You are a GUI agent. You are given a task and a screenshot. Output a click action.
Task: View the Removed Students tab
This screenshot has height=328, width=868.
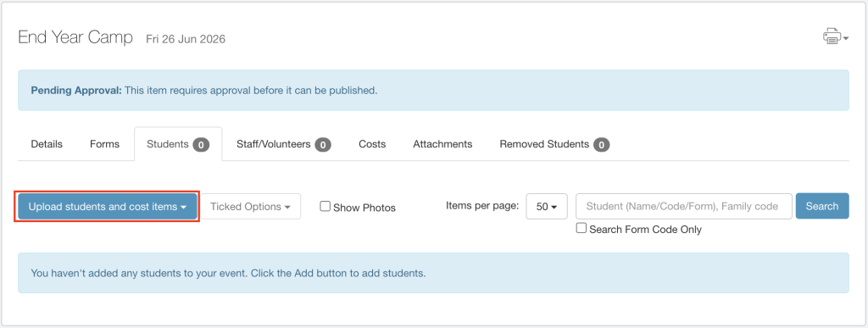(554, 144)
